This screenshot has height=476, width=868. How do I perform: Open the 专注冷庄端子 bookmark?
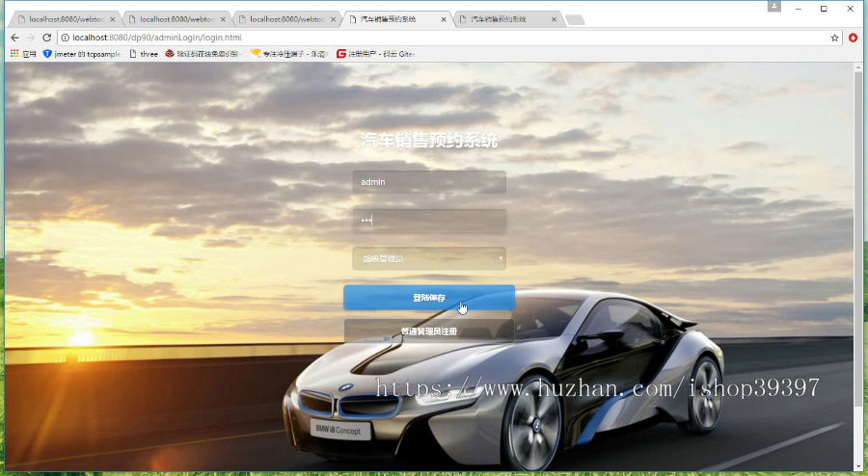click(289, 54)
